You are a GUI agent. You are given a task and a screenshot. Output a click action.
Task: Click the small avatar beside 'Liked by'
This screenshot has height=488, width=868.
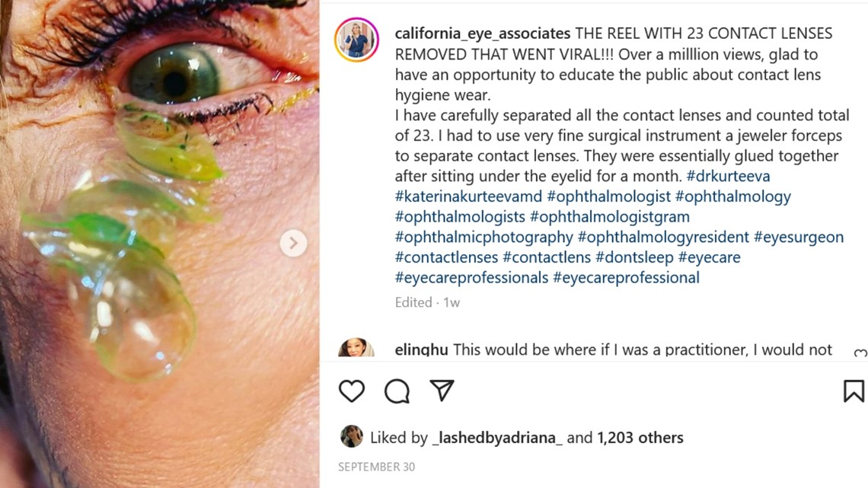coord(350,436)
